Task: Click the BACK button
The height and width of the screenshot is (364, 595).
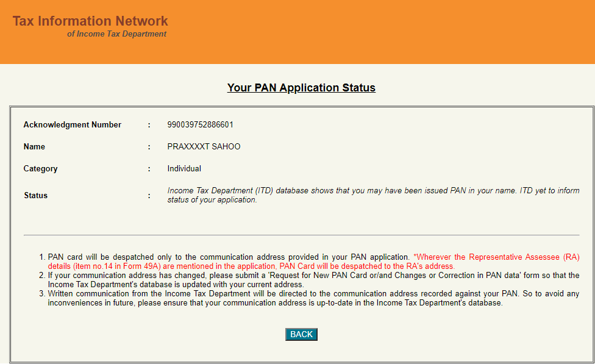Action: [x=301, y=334]
